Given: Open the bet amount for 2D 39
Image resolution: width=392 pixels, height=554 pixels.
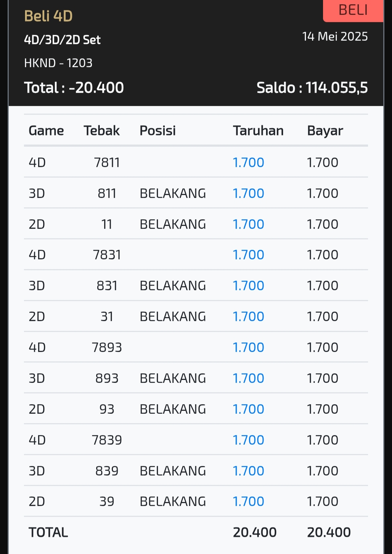Looking at the screenshot, I should 248,501.
